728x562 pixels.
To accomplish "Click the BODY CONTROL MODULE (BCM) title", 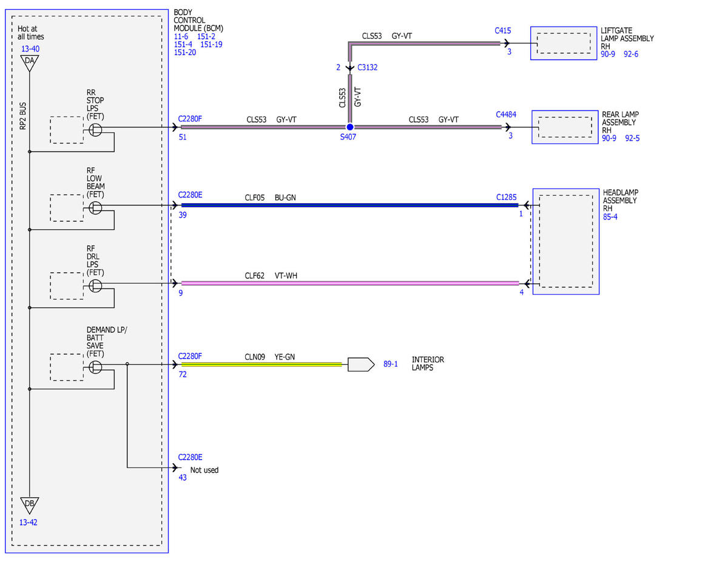I will click(199, 20).
